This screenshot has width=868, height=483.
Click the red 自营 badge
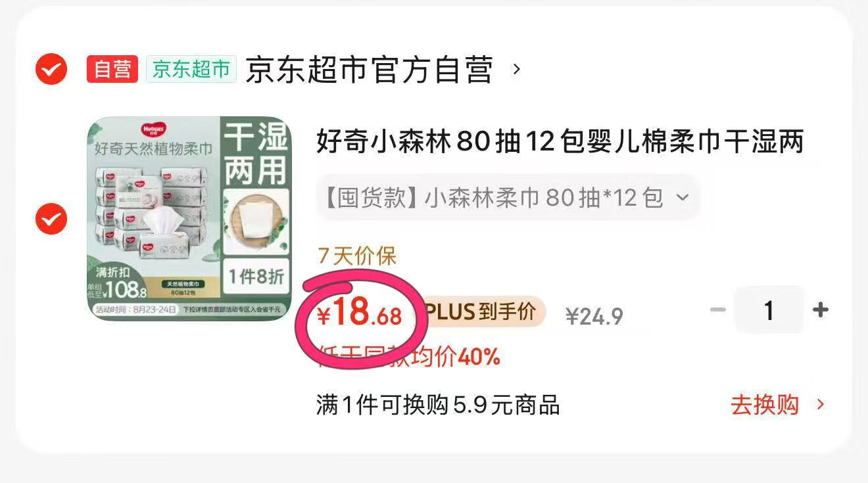coord(112,69)
